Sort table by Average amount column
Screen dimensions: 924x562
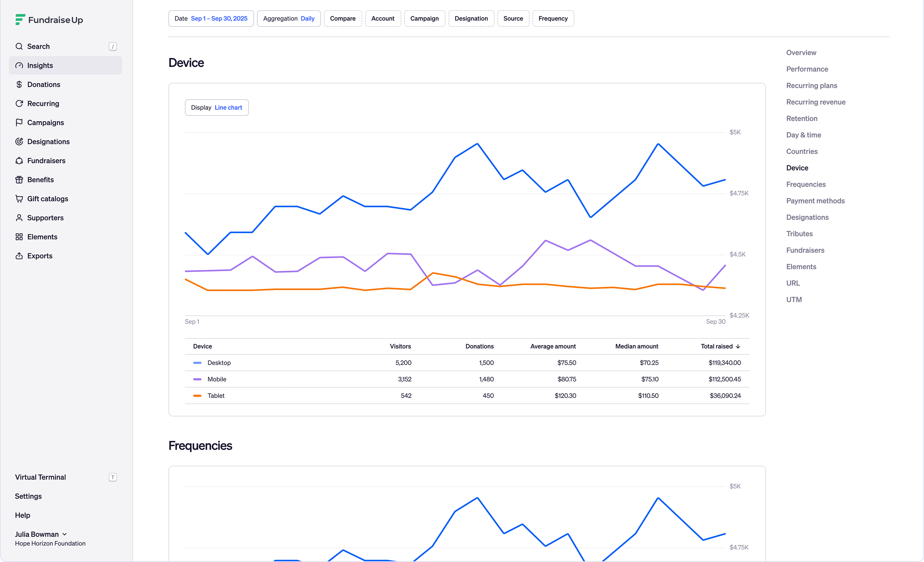click(x=553, y=346)
